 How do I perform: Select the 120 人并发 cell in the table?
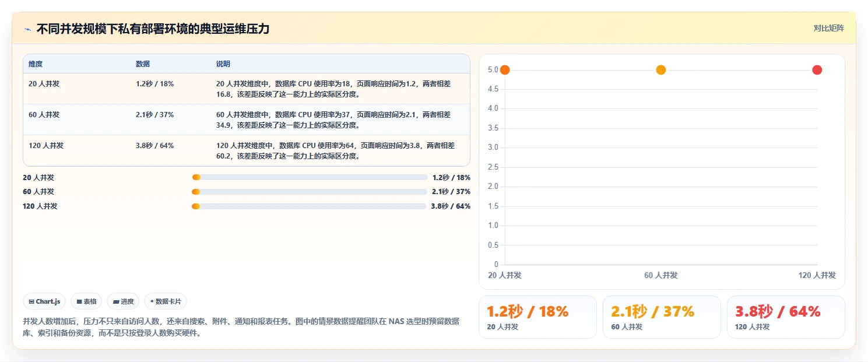(x=46, y=146)
